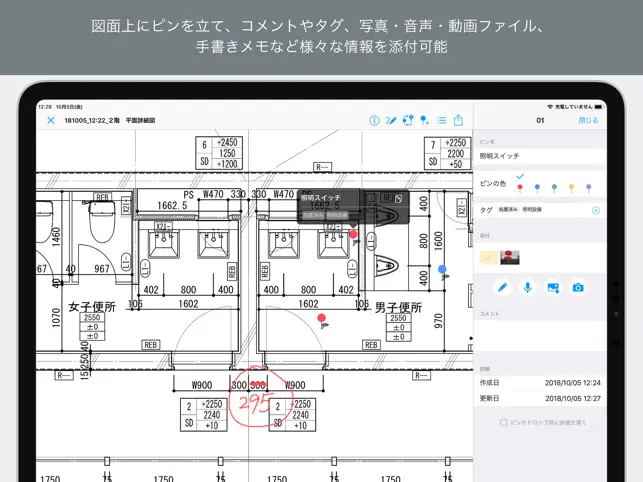Image resolution: width=643 pixels, height=482 pixels.
Task: Take a photo with camera icon
Action: (578, 288)
